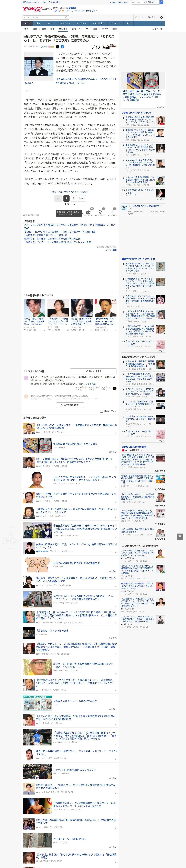Select the スポーツ category tab
The image size is (186, 868).
point(76,29)
